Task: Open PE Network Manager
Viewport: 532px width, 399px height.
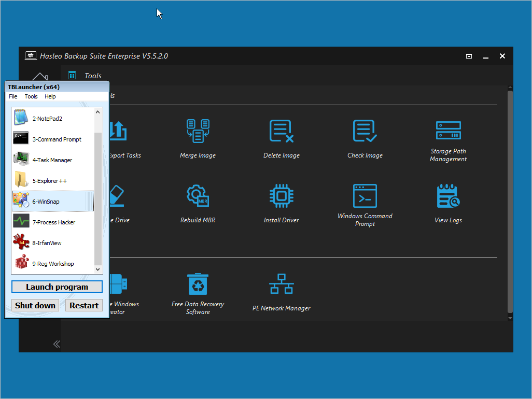Action: coord(281,292)
